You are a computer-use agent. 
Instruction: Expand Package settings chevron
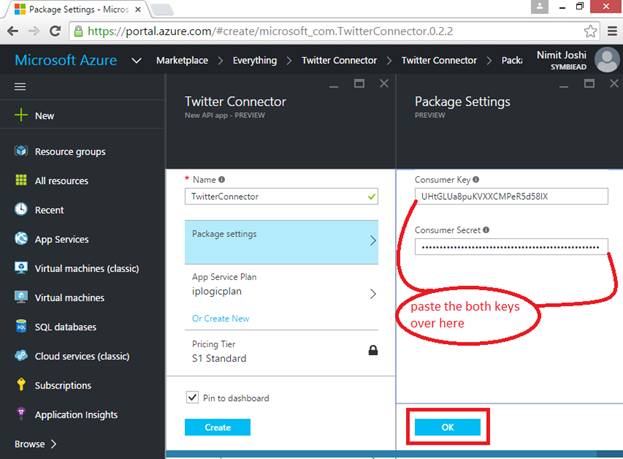tap(373, 240)
